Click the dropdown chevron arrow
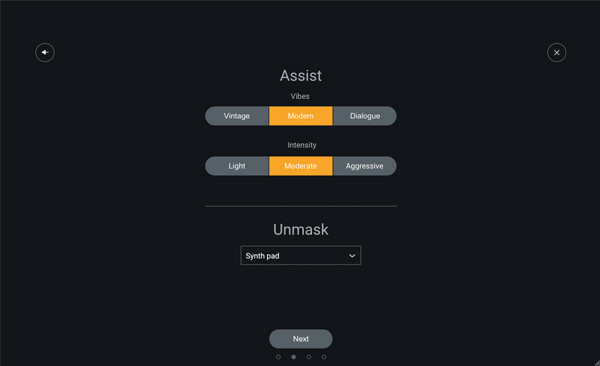This screenshot has width=600, height=366. [x=352, y=256]
